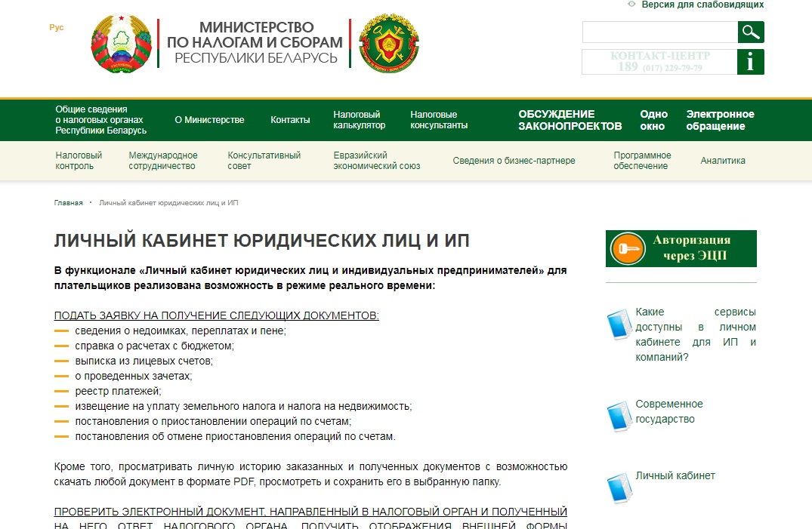This screenshot has height=529, width=812.
Task: Select 'Обсуждение законопроектов' in navigation
Action: (x=570, y=120)
